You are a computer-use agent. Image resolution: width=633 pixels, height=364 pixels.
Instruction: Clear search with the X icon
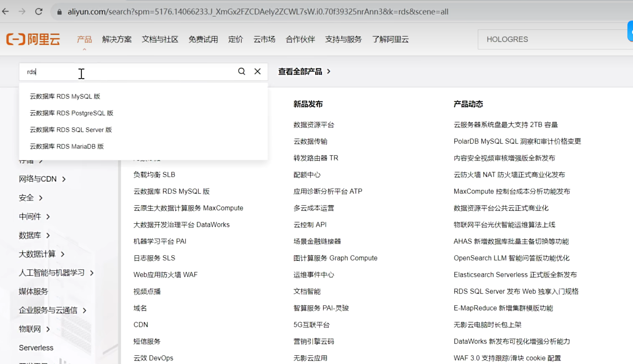point(257,71)
